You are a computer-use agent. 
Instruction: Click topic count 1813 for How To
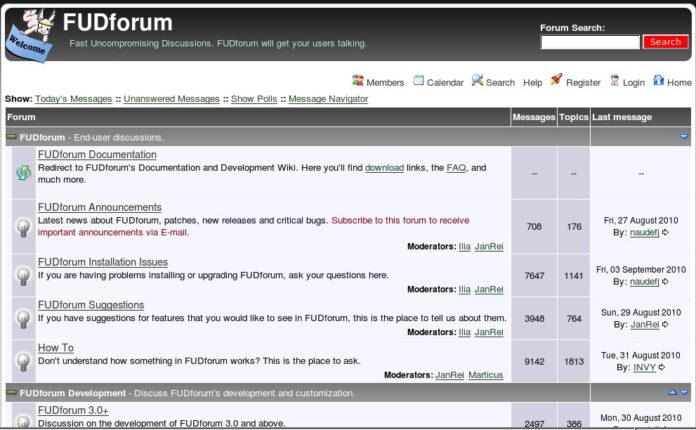(x=574, y=362)
